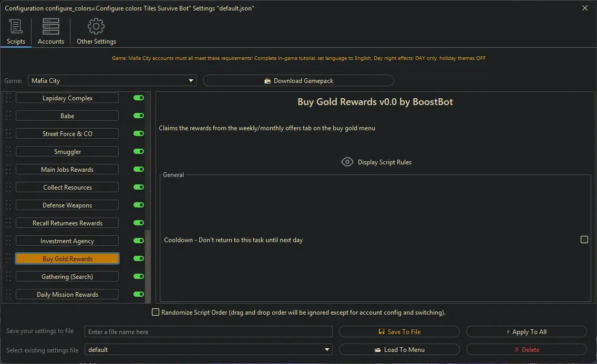Click the Display Script Rules eye icon
597x364 pixels.
click(x=347, y=162)
